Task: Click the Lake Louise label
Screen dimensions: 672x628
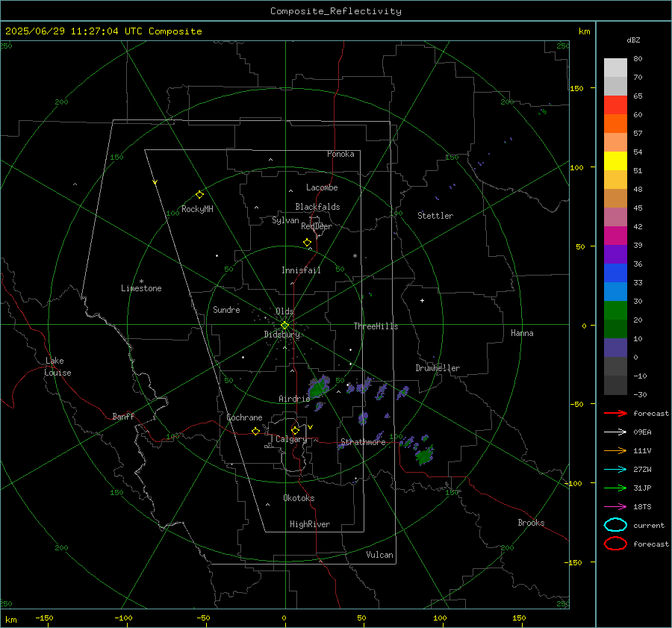Action: point(57,367)
